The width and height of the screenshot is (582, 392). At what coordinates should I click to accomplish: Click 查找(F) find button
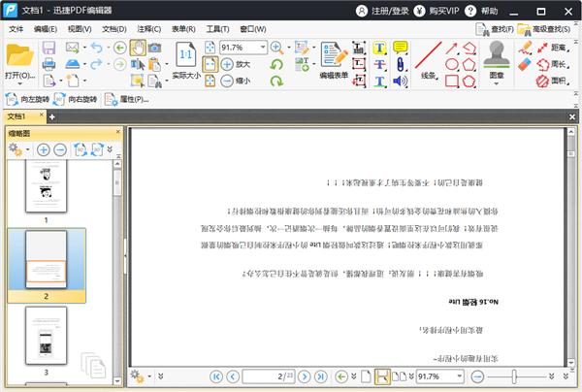point(495,29)
